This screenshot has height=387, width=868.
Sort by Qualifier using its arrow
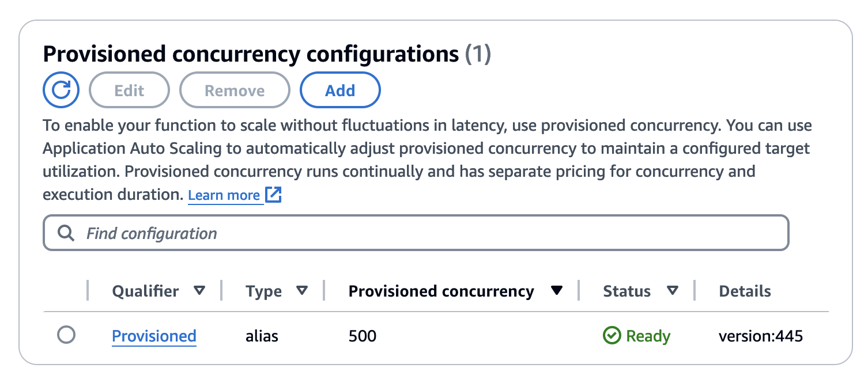(199, 291)
